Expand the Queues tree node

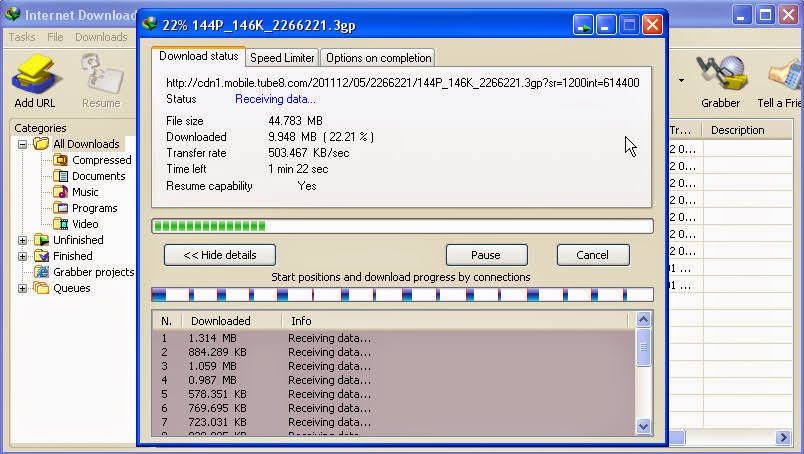[23, 288]
